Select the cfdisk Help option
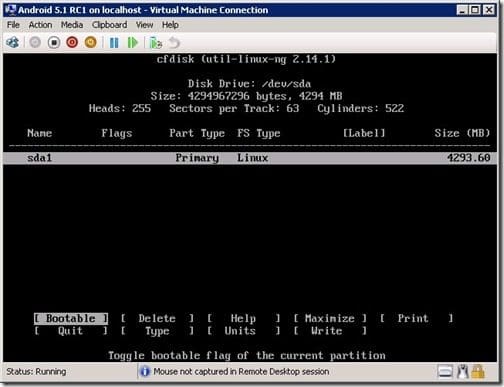 (243, 318)
